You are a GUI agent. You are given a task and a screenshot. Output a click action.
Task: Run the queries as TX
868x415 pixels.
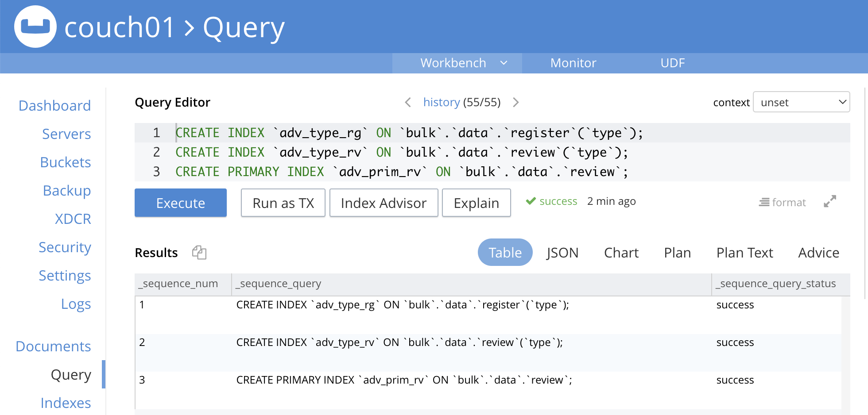tap(283, 203)
